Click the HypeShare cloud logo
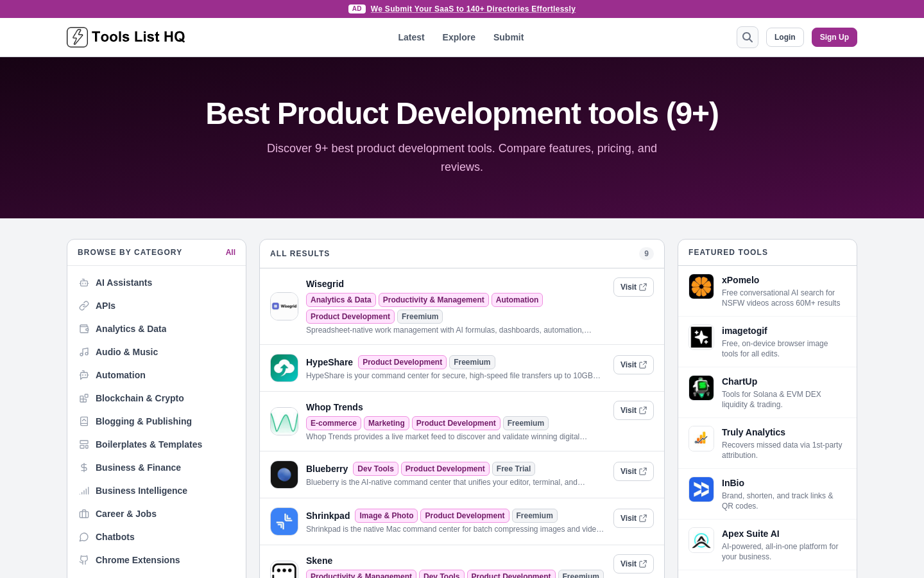The height and width of the screenshot is (578, 924). click(284, 368)
